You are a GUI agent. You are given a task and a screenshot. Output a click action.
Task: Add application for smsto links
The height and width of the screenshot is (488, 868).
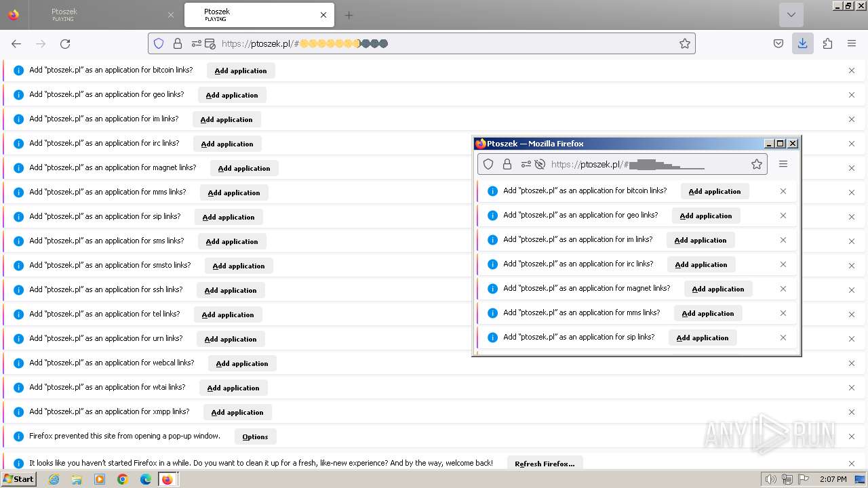pyautogui.click(x=239, y=266)
